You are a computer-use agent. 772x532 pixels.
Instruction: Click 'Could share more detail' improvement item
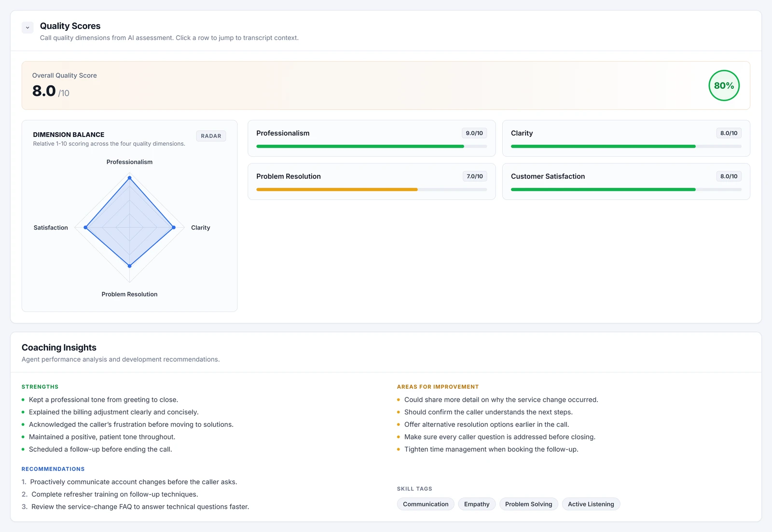pos(501,400)
